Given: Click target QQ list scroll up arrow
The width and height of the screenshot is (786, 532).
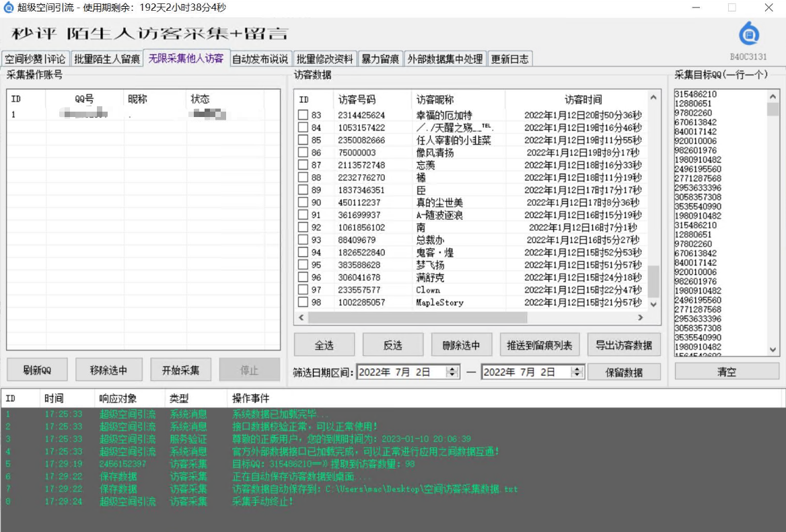Looking at the screenshot, I should pyautogui.click(x=773, y=97).
